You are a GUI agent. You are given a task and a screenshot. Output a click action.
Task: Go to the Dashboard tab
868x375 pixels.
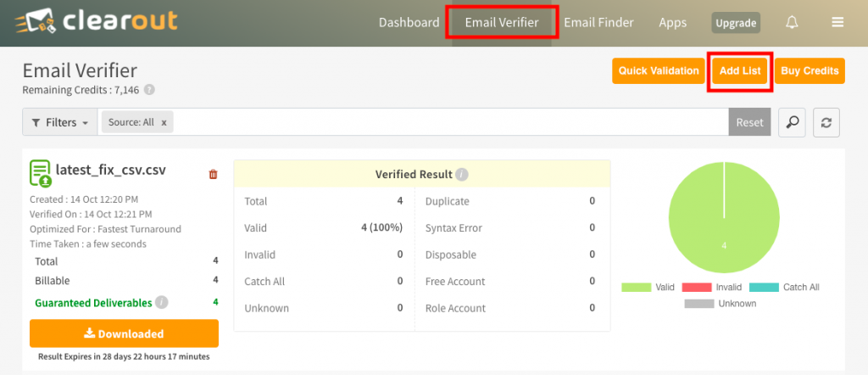(409, 23)
